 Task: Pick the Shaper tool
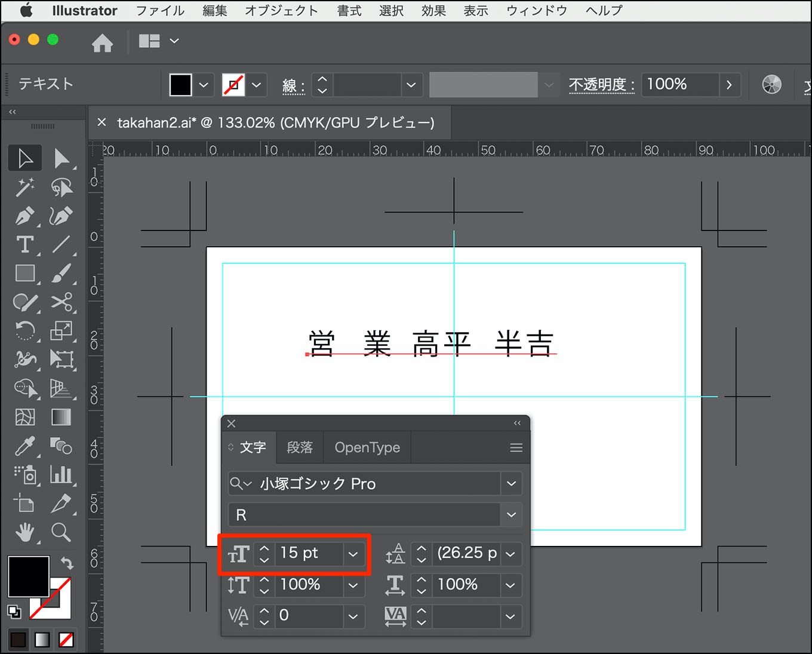(25, 302)
